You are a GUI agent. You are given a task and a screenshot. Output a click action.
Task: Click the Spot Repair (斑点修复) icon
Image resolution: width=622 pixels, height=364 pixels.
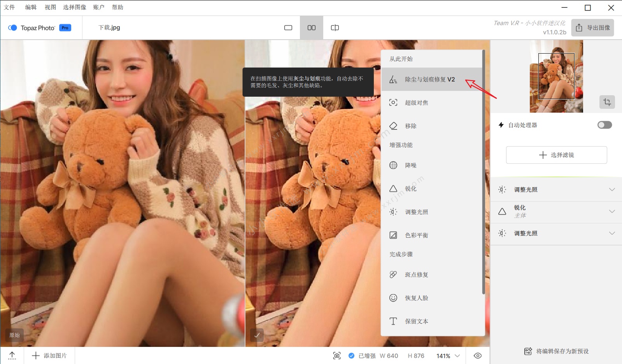393,274
